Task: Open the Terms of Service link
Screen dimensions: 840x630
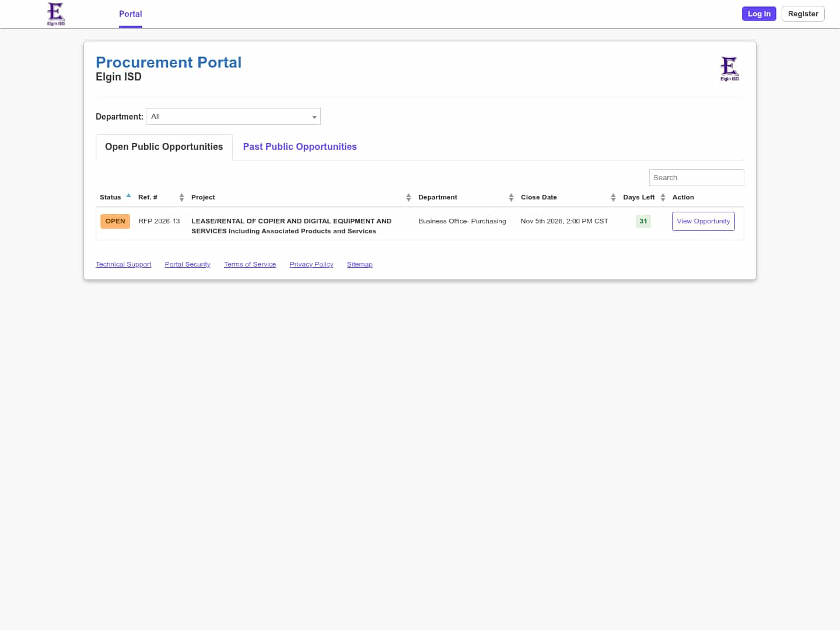Action: point(250,264)
